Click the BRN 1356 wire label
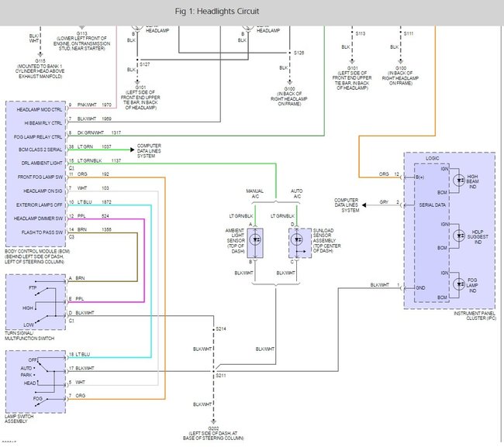 (95, 229)
